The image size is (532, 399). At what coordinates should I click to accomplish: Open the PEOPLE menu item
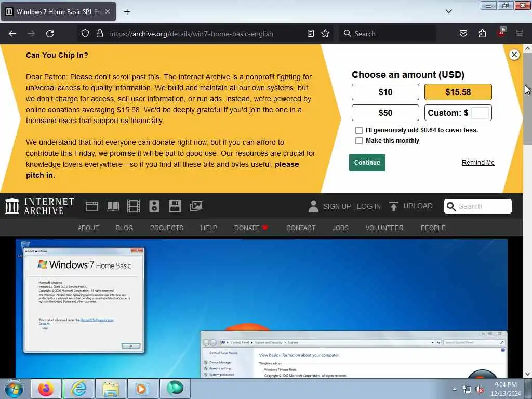coord(433,228)
